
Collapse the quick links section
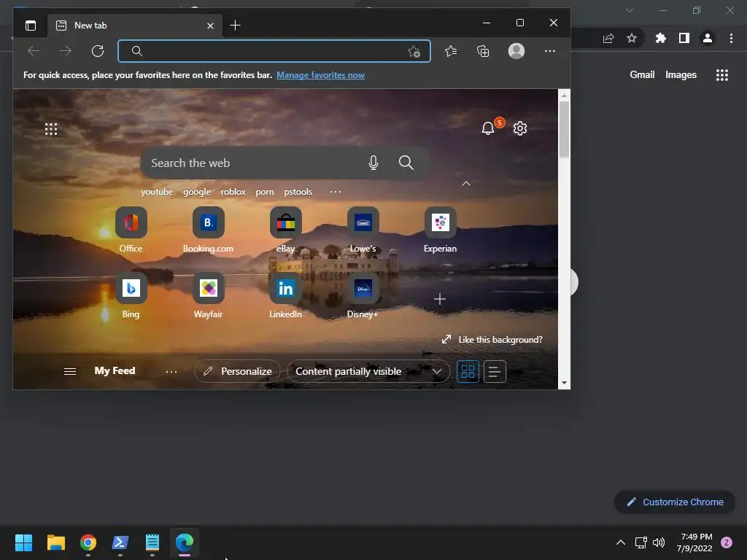[x=466, y=184]
